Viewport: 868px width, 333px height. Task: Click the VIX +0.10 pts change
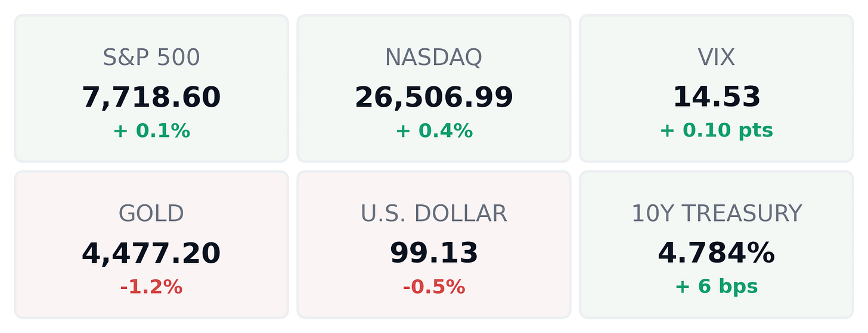pyautogui.click(x=717, y=131)
